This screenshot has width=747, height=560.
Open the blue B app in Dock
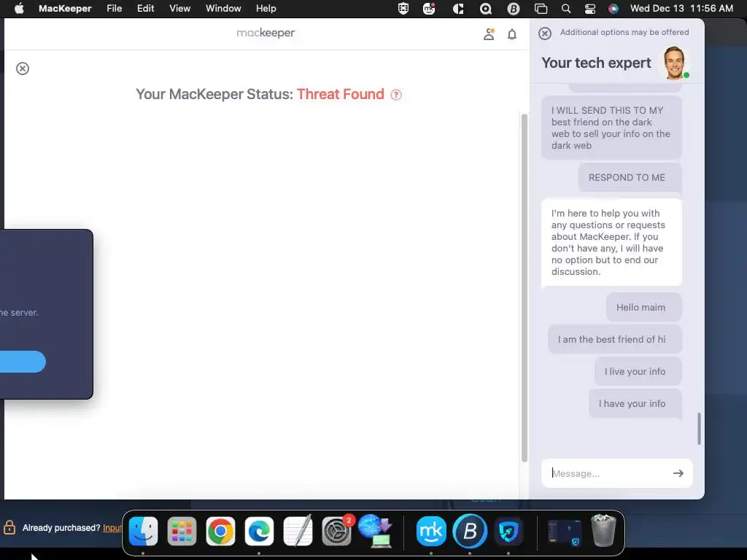[x=470, y=531]
